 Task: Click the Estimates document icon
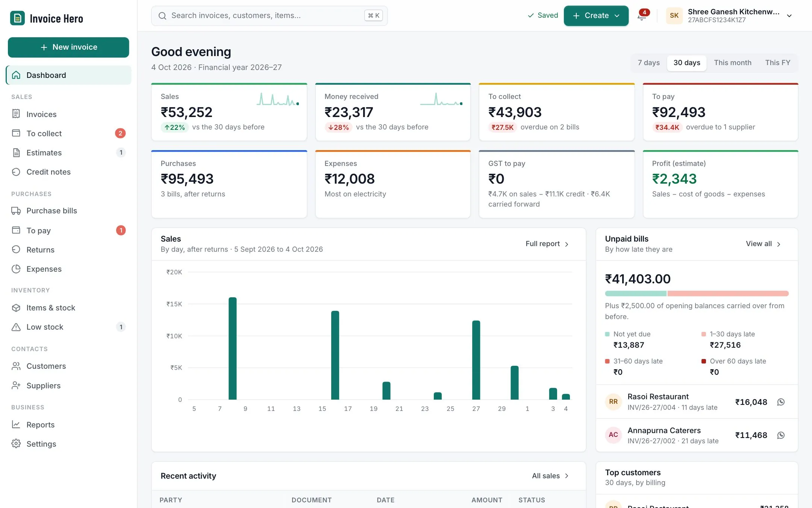point(16,152)
